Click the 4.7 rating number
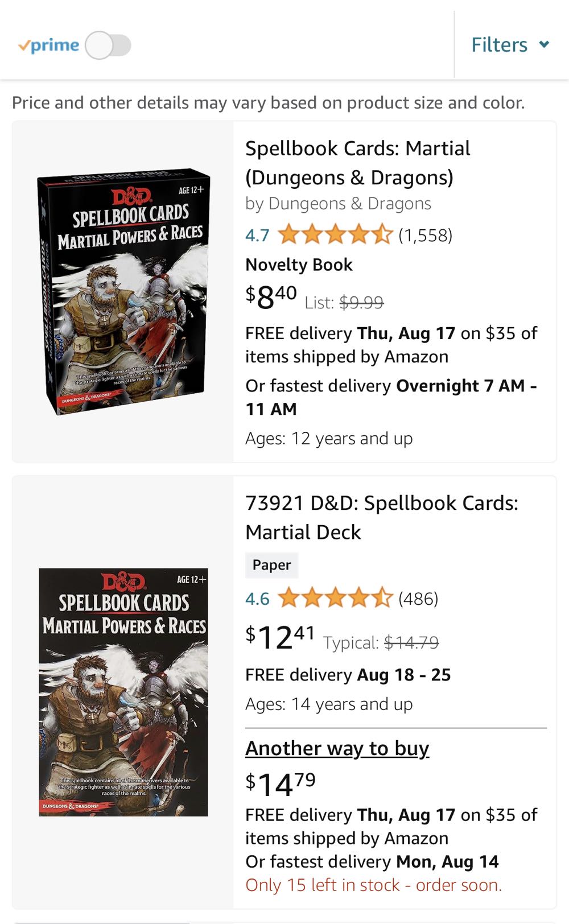569x924 pixels. click(257, 235)
